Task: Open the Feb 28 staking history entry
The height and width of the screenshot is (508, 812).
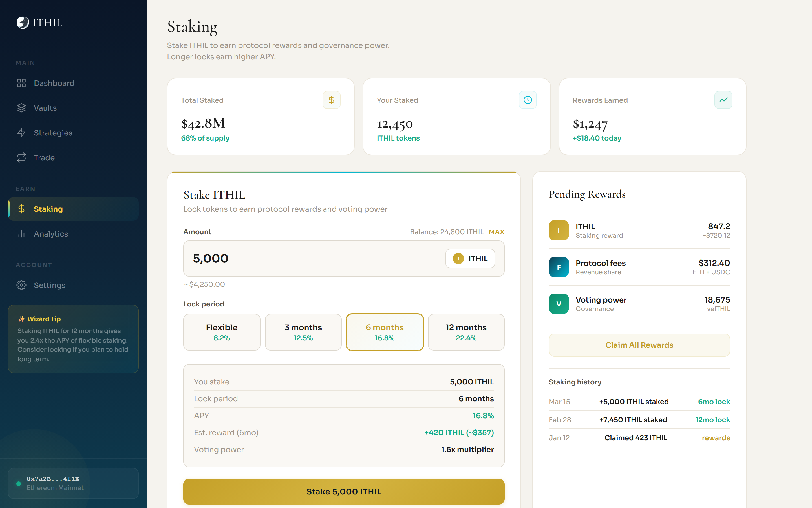Action: [639, 420]
